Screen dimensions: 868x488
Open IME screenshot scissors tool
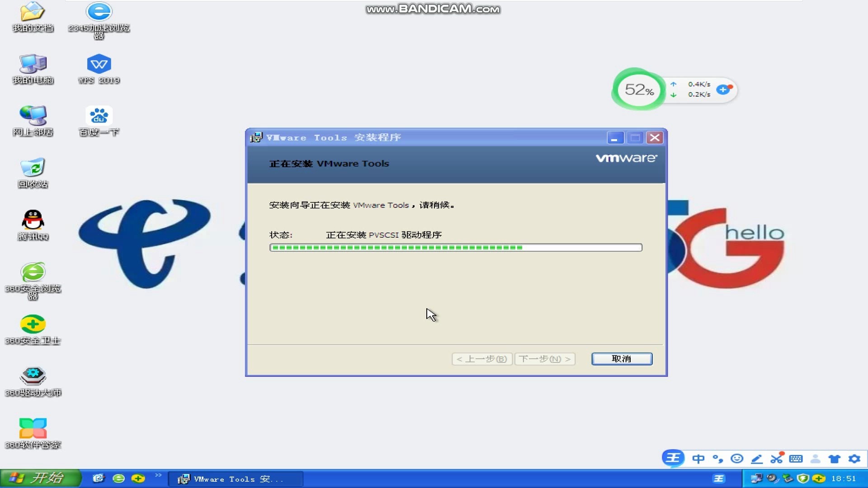coord(776,459)
